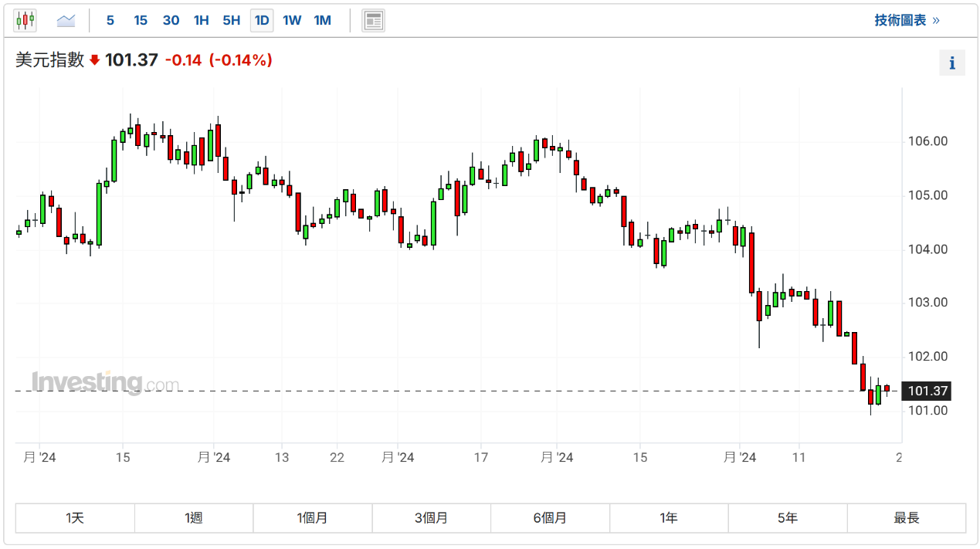The image size is (980, 549).
Task: Click the info 'i' icon
Action: 951,63
